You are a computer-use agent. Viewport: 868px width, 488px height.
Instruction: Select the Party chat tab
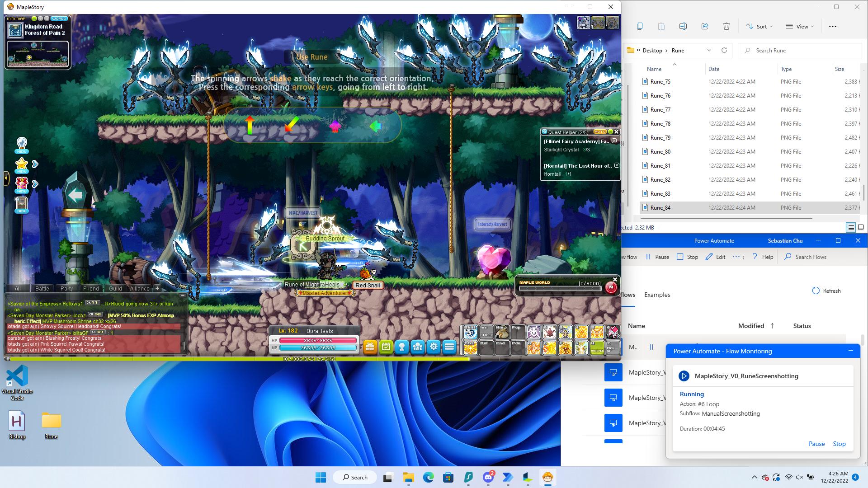pyautogui.click(x=66, y=288)
